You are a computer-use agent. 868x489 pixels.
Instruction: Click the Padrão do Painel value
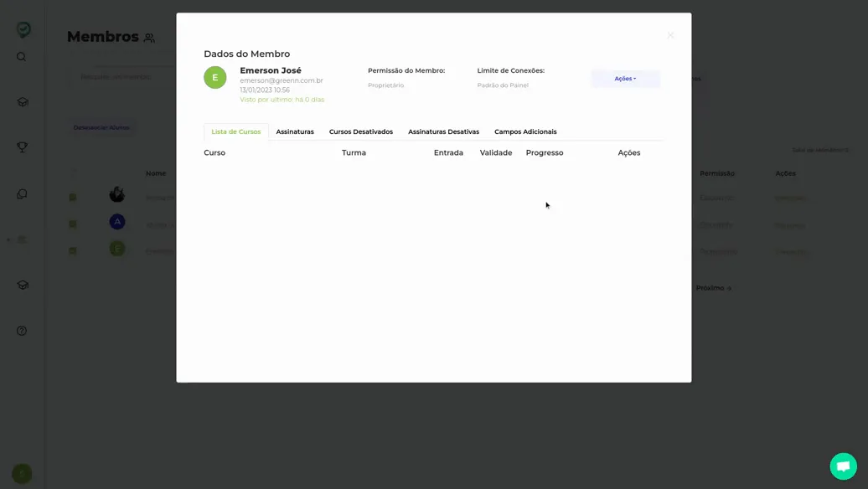pyautogui.click(x=503, y=85)
